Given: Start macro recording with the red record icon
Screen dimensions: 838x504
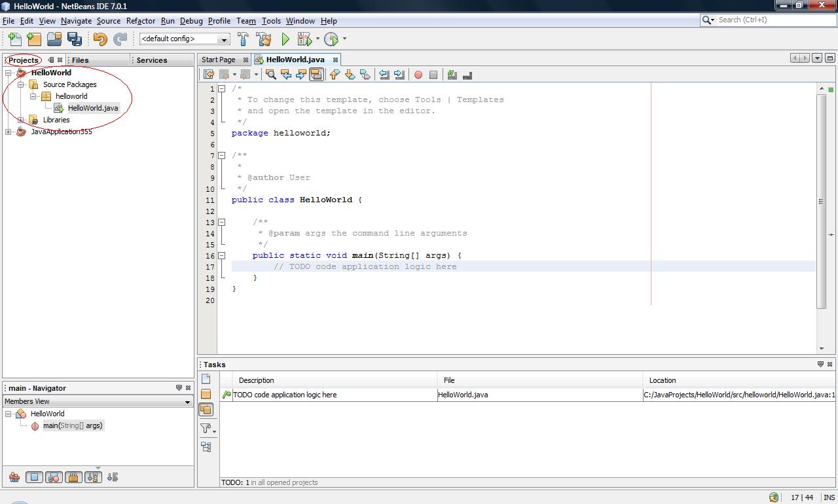Looking at the screenshot, I should (418, 74).
